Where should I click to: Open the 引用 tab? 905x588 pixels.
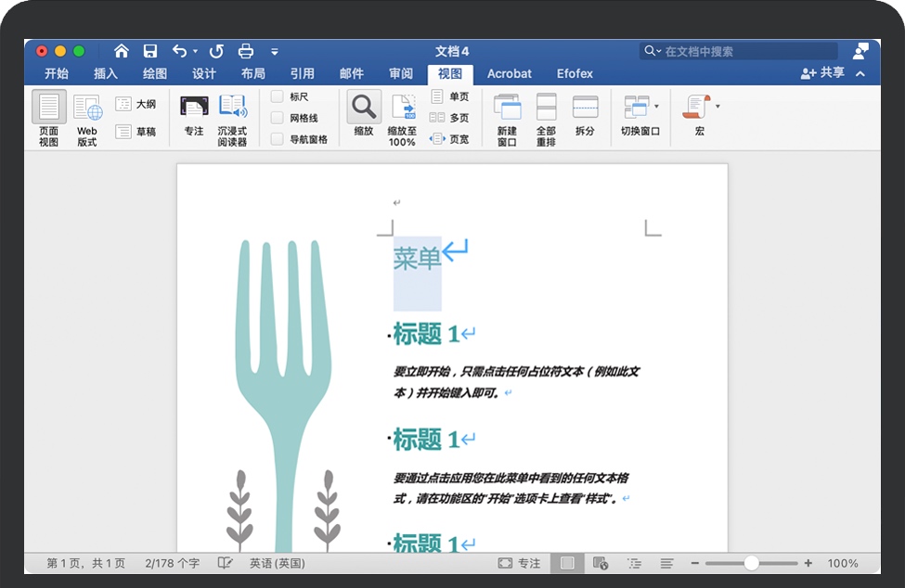click(x=303, y=73)
